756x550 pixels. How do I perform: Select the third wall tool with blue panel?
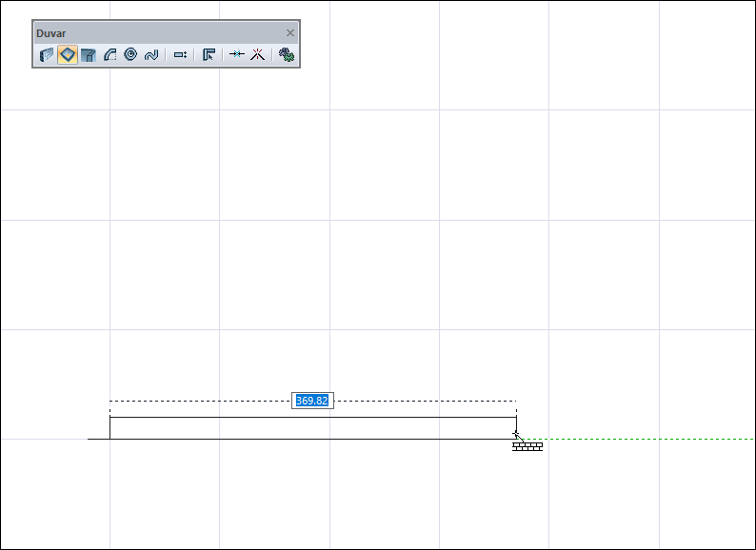89,55
